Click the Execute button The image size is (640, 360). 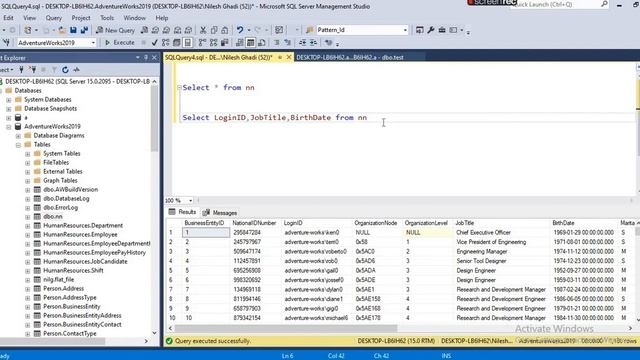(120, 42)
